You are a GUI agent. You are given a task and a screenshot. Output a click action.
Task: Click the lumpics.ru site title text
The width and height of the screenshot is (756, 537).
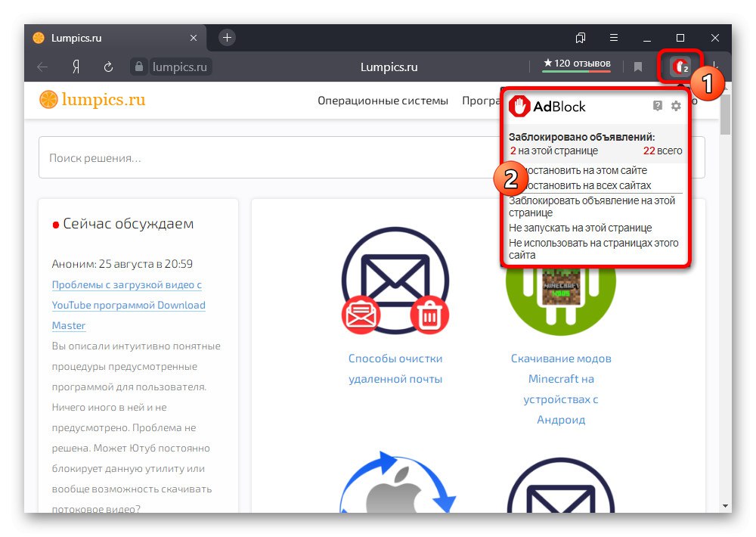click(x=103, y=99)
